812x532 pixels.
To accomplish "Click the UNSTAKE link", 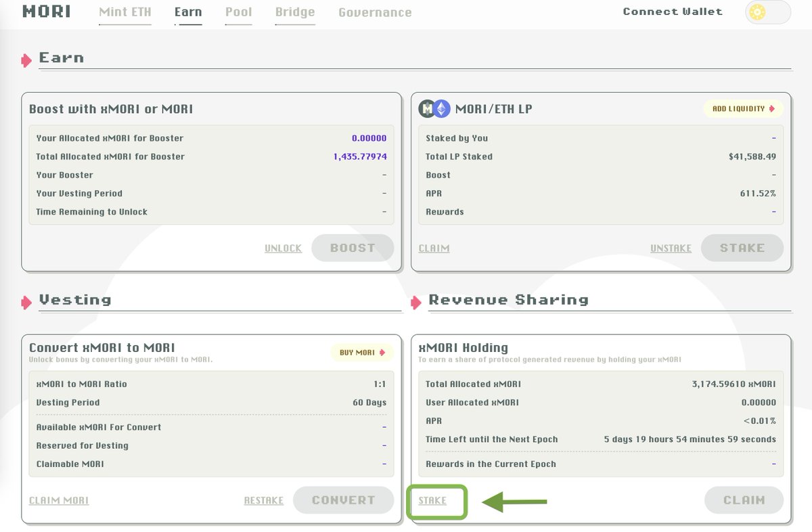I will click(671, 248).
